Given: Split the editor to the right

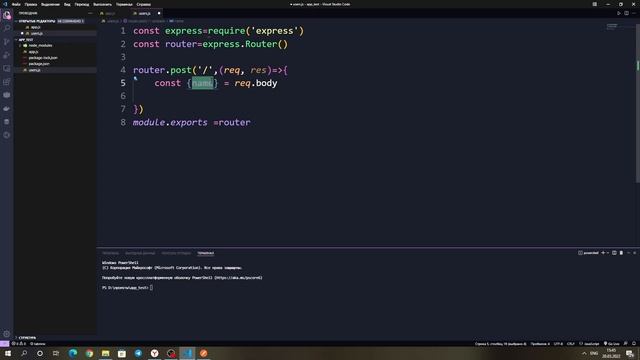Looking at the screenshot, I should click(x=627, y=13).
